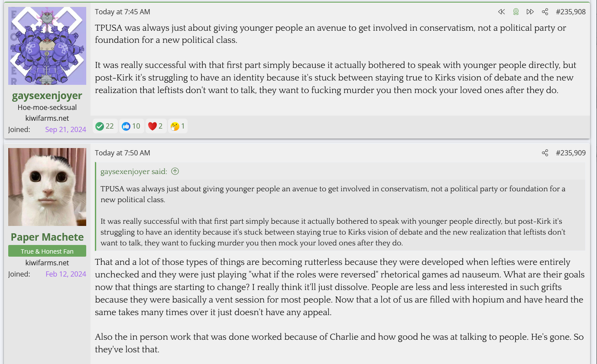Screen dimensions: 597x364
Task: Click the thinking emoji reaction with 1
Action: (178, 126)
